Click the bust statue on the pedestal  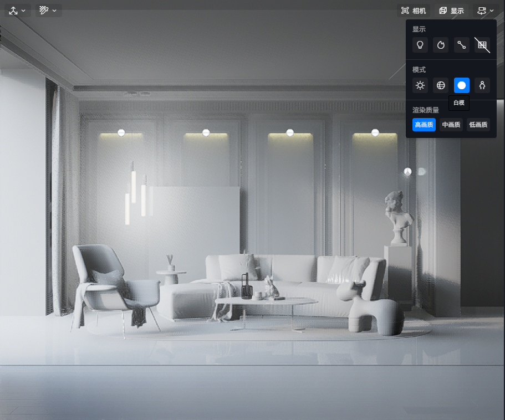(x=399, y=218)
